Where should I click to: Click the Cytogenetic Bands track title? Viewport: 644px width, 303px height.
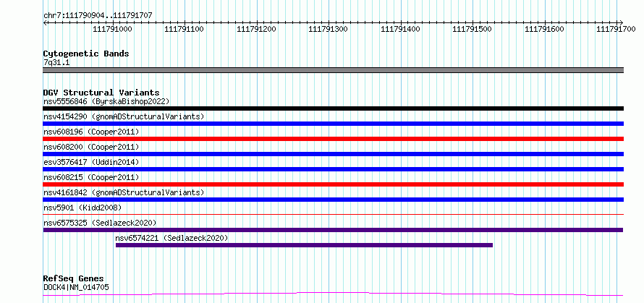(86, 54)
